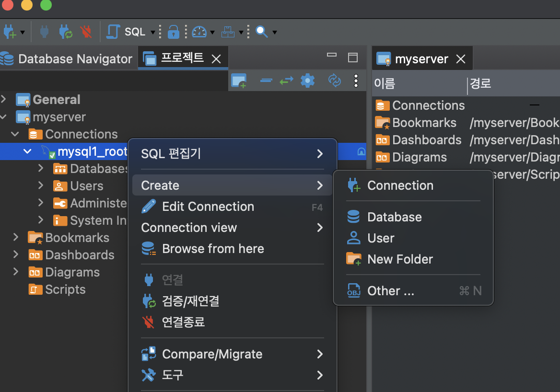The width and height of the screenshot is (560, 392).
Task: Open the SQL dropdown arrow
Action: pyautogui.click(x=153, y=32)
